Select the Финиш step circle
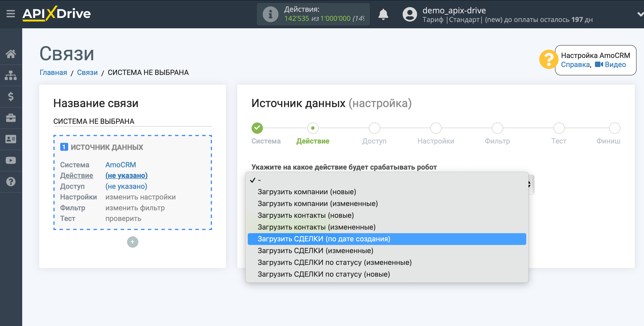This screenshot has height=326, width=644. (615, 128)
